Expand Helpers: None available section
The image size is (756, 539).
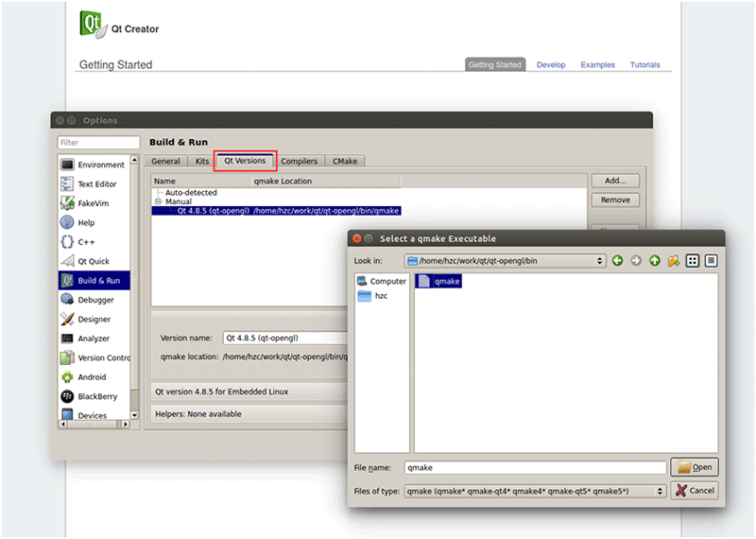(249, 414)
